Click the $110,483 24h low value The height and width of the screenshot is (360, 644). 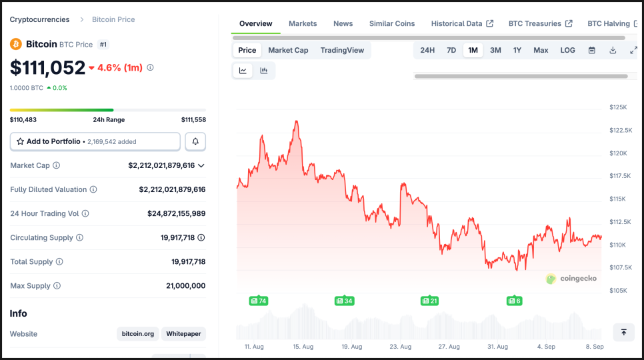pos(23,119)
